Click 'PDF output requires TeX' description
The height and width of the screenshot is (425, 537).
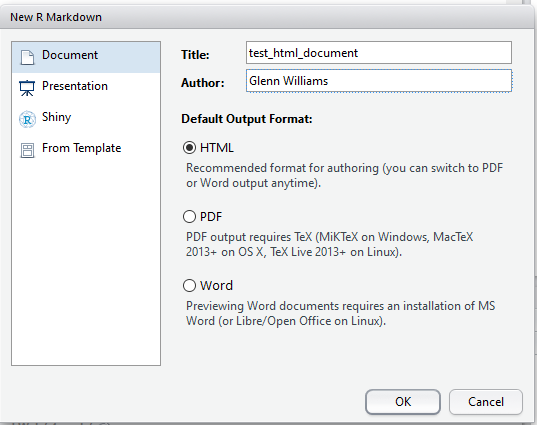click(x=329, y=245)
